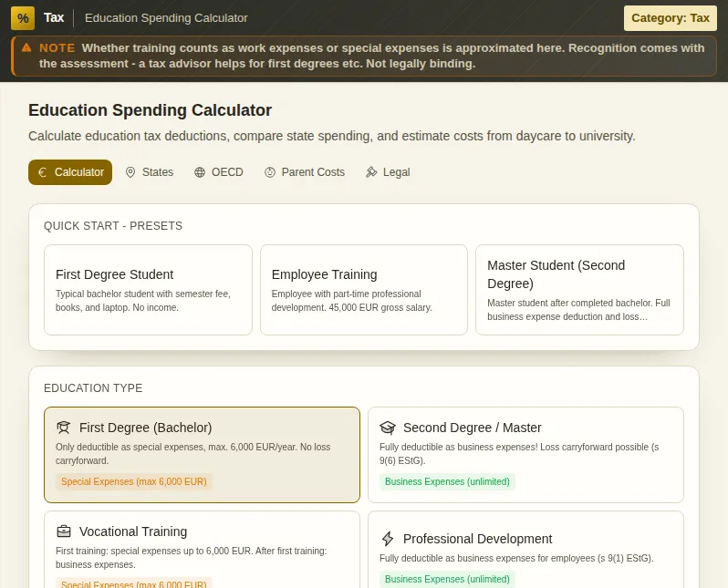Click the Special Expenses badge under First Degree
This screenshot has height=588, width=728.
134,481
